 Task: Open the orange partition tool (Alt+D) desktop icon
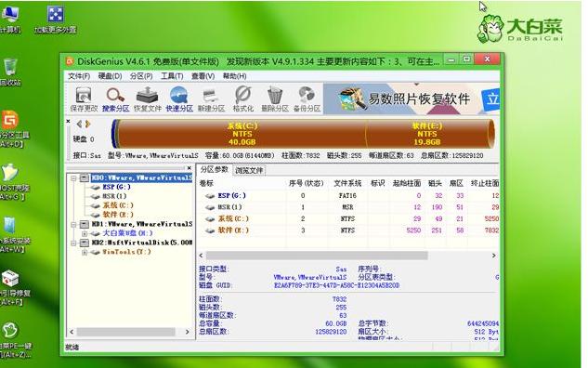tap(12, 128)
